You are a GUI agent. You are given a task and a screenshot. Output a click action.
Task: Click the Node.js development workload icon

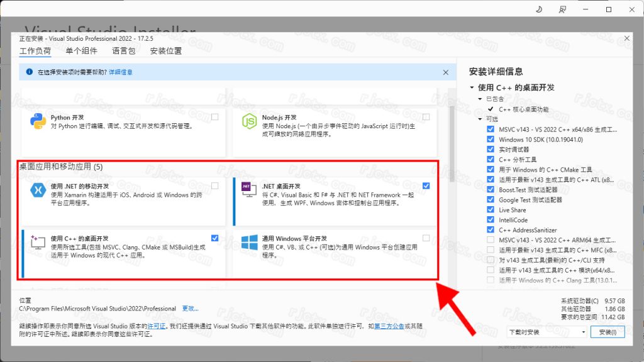[x=250, y=121]
